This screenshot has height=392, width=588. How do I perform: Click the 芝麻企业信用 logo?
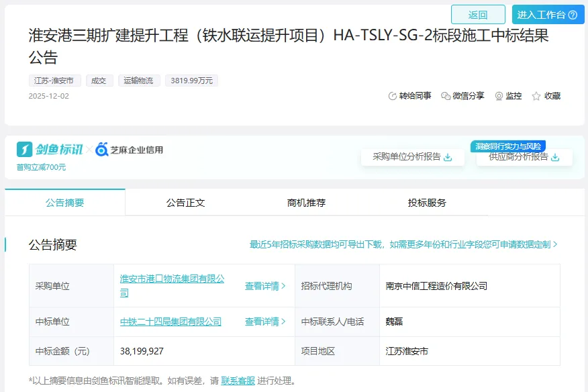(x=130, y=149)
